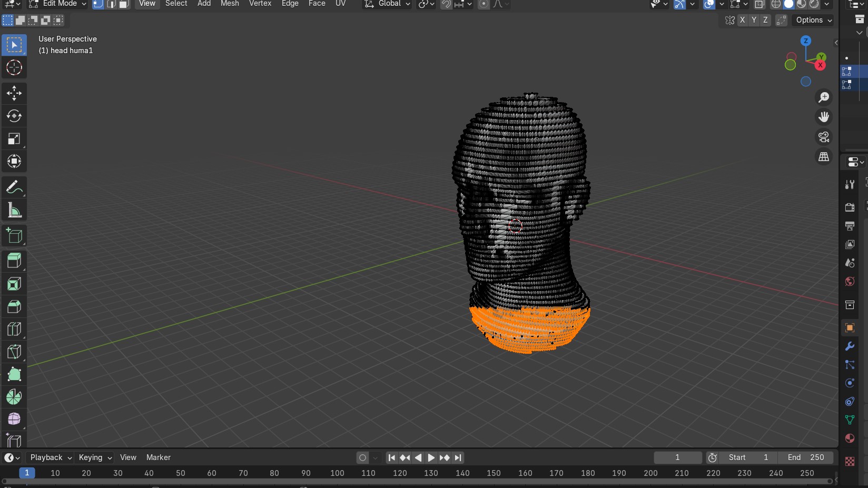The width and height of the screenshot is (868, 488).
Task: Switch to rendered shading
Action: pos(814,4)
